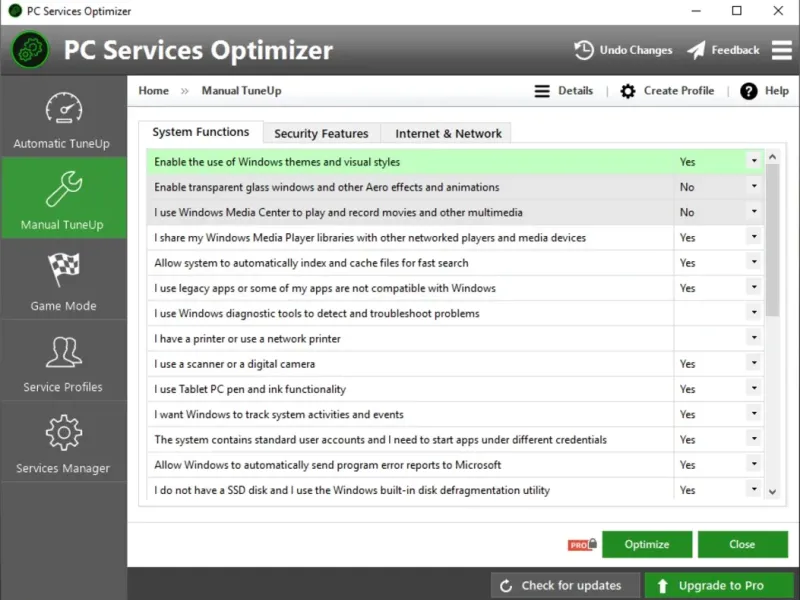
Task: Switch to Security Features tab
Action: (x=321, y=134)
